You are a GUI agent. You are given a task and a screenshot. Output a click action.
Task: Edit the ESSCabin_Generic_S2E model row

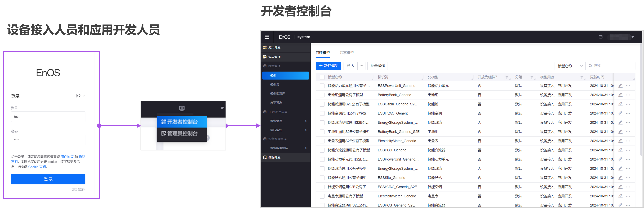click(x=621, y=104)
